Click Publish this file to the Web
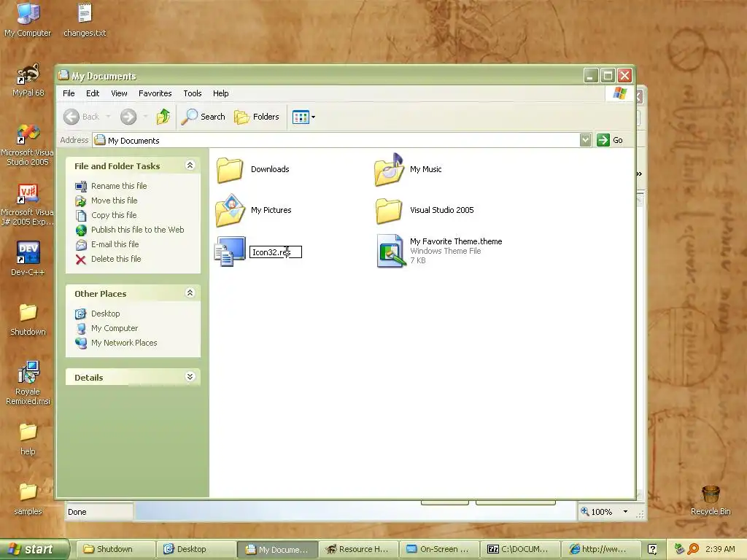 click(x=138, y=230)
